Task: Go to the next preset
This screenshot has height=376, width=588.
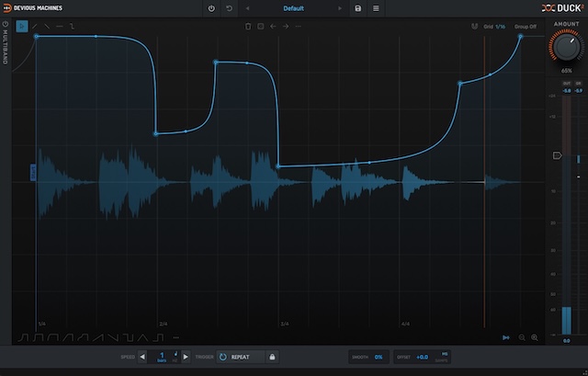Action: 338,8
